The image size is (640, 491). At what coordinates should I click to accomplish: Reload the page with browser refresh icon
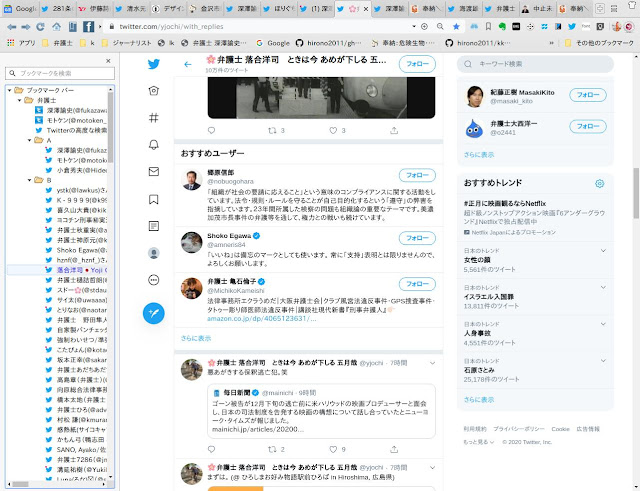(x=40, y=27)
